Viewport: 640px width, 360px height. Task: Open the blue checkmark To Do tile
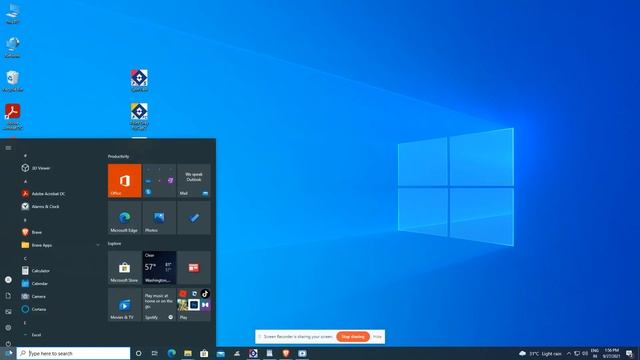(x=194, y=218)
